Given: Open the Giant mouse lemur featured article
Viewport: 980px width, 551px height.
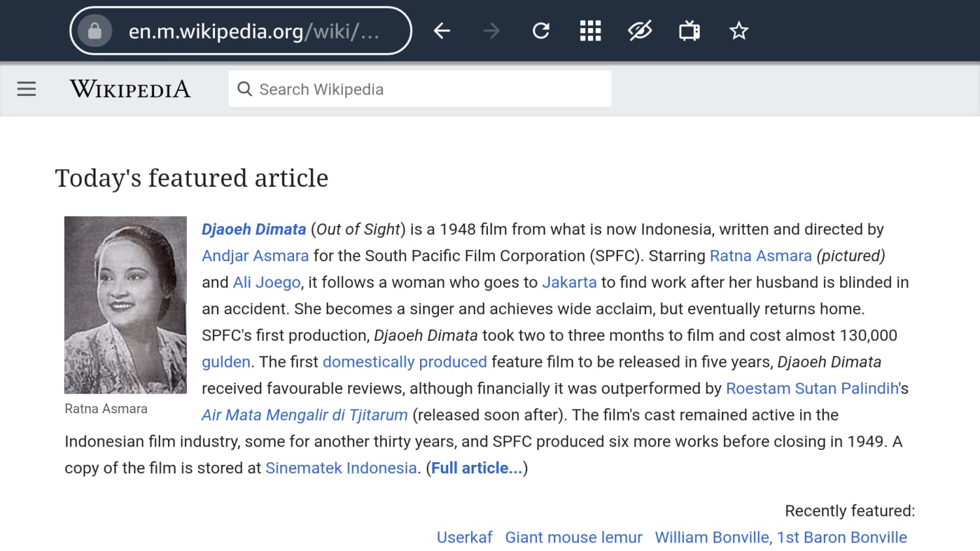Looking at the screenshot, I should [x=573, y=537].
